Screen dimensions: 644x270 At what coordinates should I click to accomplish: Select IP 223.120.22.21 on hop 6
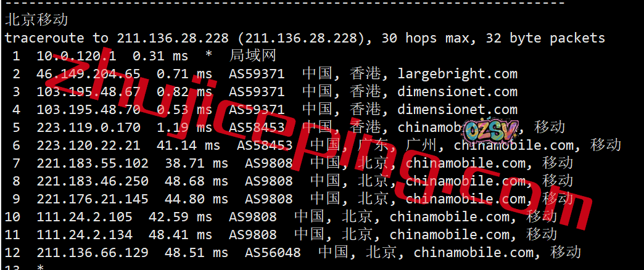click(88, 145)
